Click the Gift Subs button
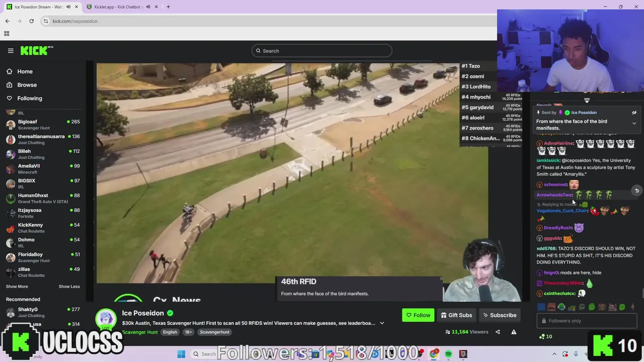 [x=456, y=315]
